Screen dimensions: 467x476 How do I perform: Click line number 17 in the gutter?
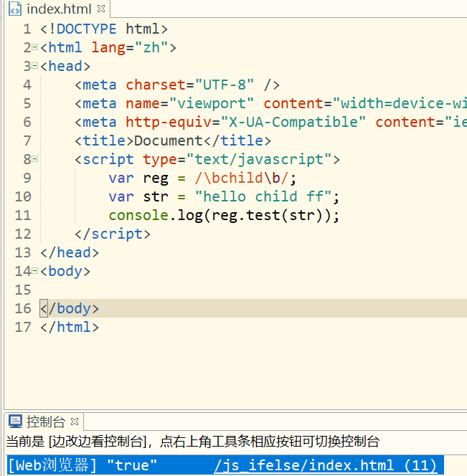(x=23, y=327)
